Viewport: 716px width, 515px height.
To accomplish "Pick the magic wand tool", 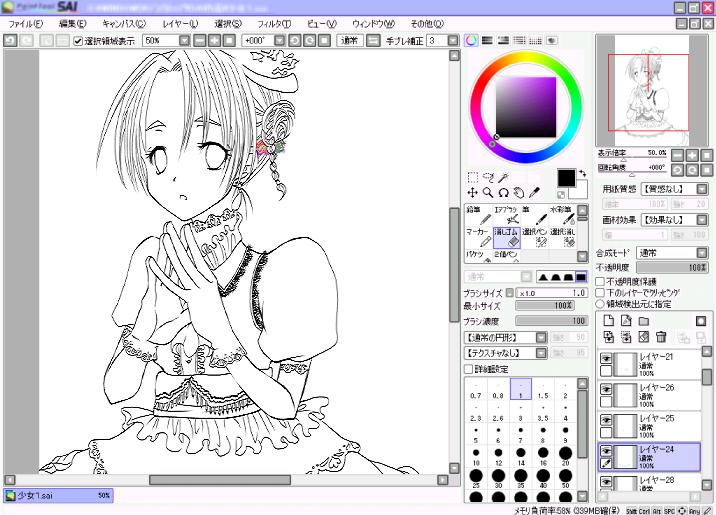I will (503, 177).
